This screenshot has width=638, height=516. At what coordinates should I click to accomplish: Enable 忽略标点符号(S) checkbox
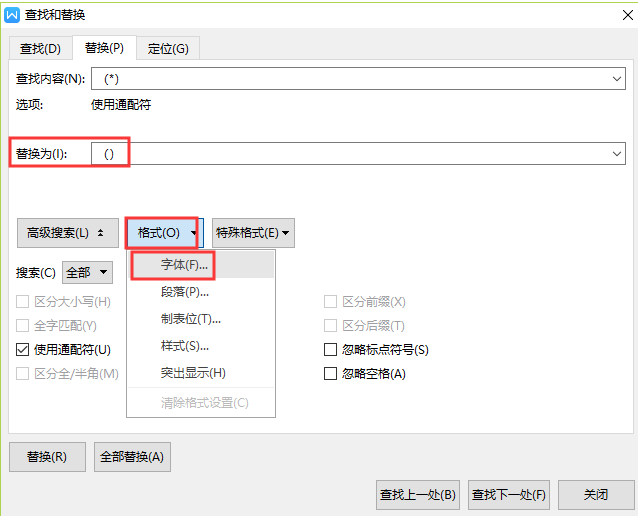(x=330, y=350)
